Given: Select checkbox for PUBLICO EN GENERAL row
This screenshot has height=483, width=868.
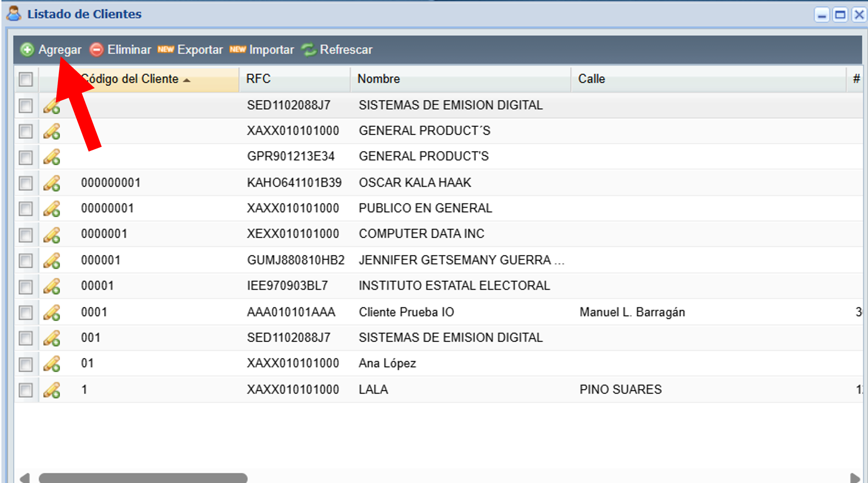Looking at the screenshot, I should [x=26, y=209].
